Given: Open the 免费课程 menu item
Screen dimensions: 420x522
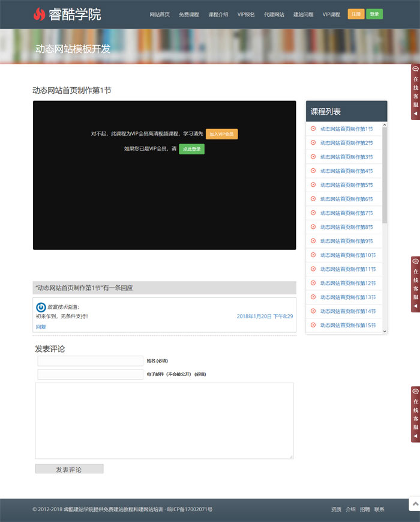Looking at the screenshot, I should (x=188, y=14).
